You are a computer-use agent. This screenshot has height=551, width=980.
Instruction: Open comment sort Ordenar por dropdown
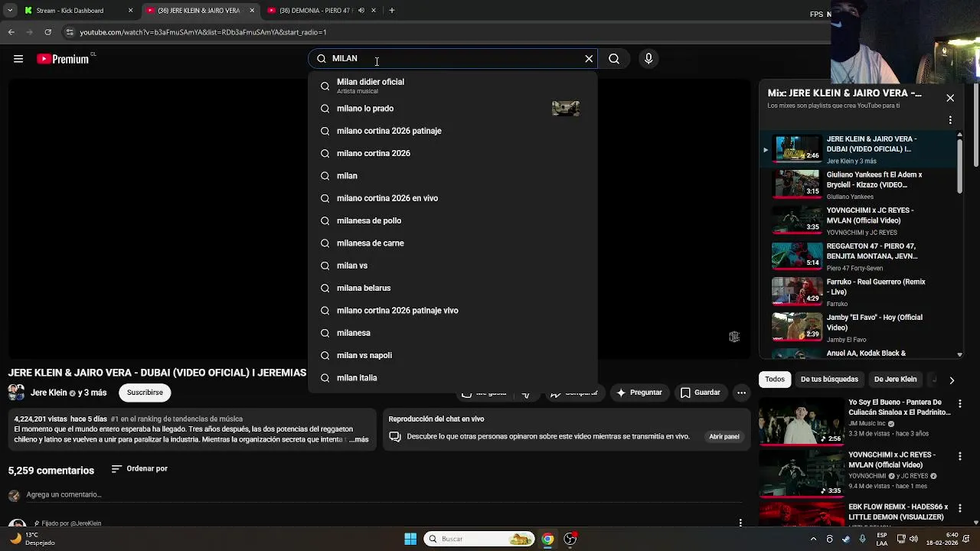click(139, 468)
